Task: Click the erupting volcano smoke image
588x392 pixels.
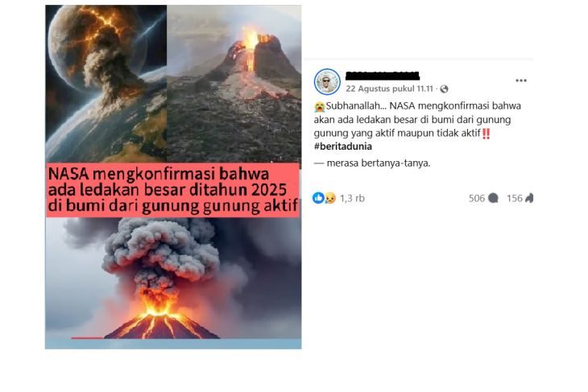Action: point(173,278)
